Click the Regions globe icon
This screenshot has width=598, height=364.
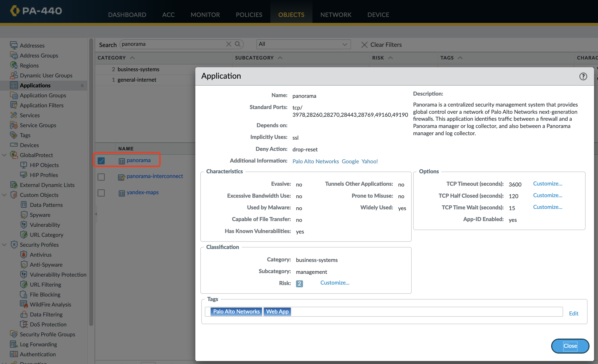(14, 65)
